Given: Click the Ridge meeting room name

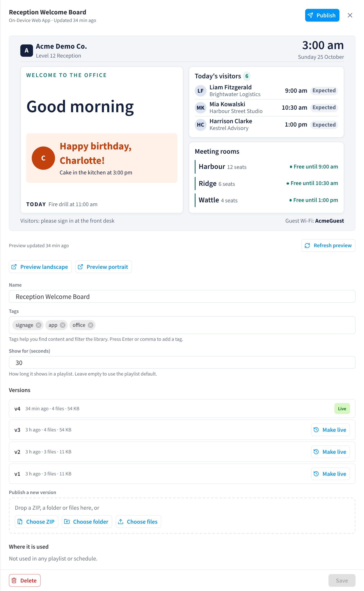Looking at the screenshot, I should click(x=208, y=184).
